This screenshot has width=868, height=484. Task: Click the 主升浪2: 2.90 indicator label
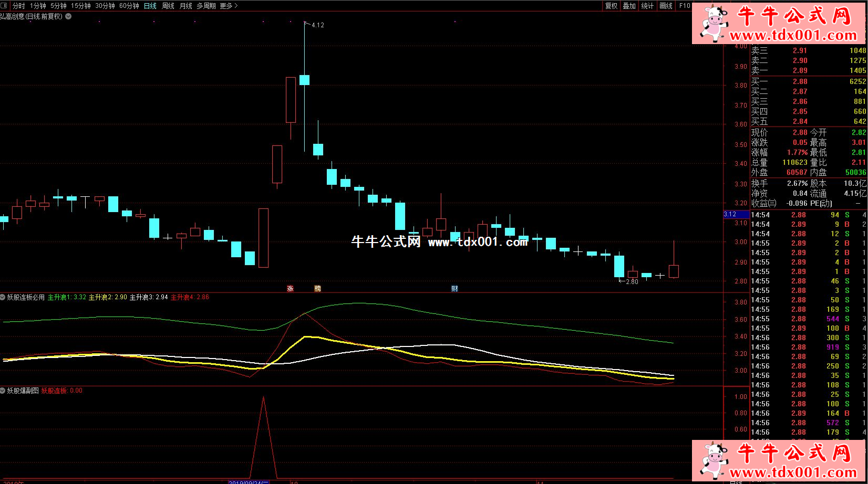click(x=108, y=297)
